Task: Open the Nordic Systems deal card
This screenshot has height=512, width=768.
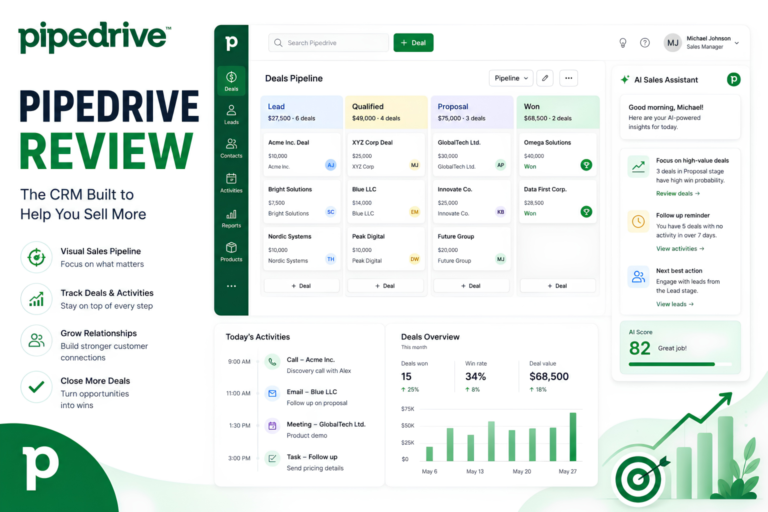Action: tap(301, 249)
